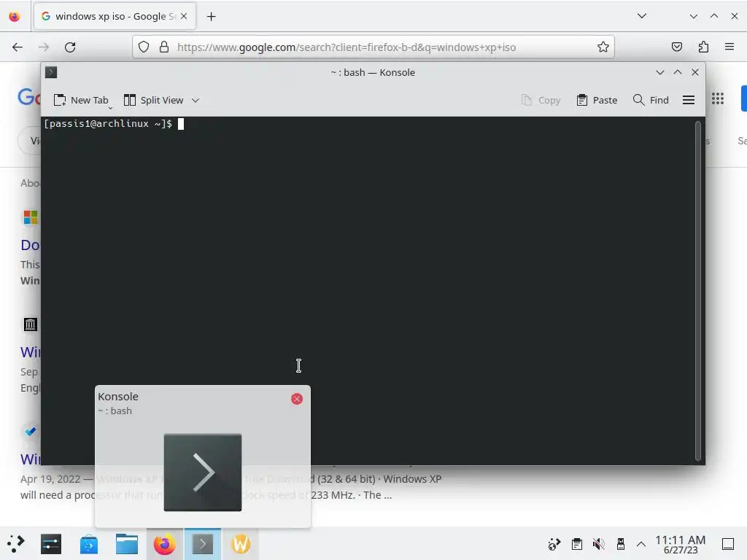Open tracking protection shield icon

pos(144,47)
